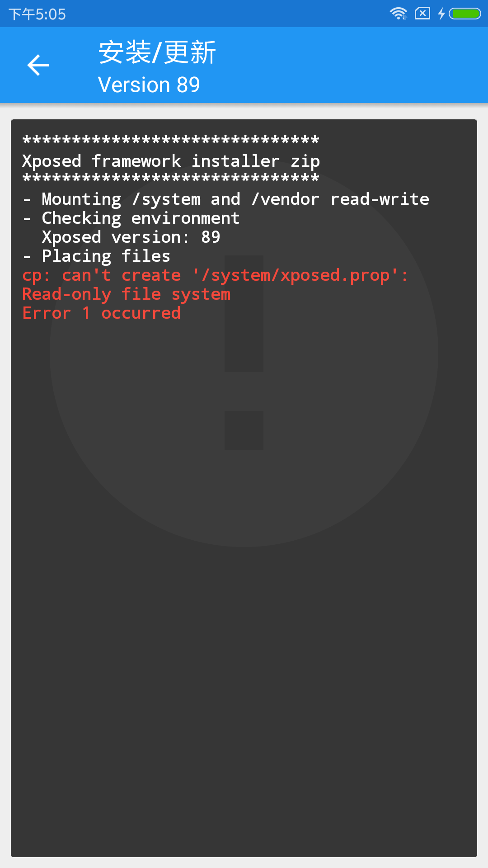Tap the back arrow in header
The width and height of the screenshot is (488, 868).
[38, 65]
